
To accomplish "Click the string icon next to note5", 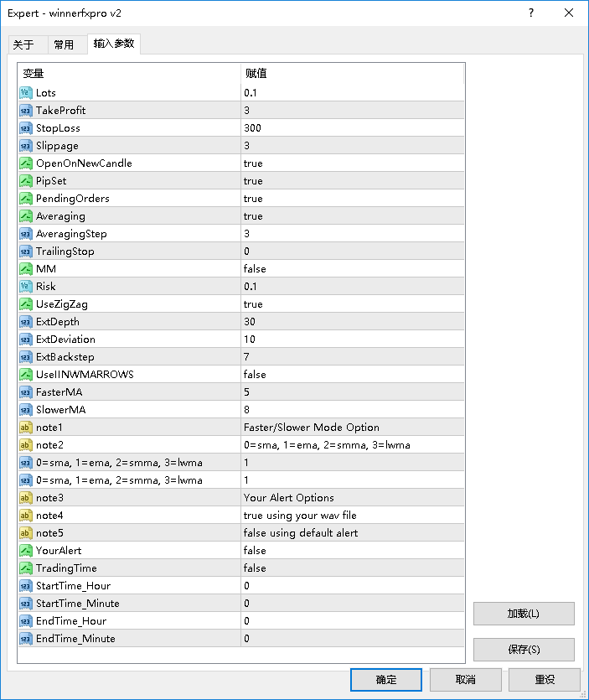I will (26, 533).
